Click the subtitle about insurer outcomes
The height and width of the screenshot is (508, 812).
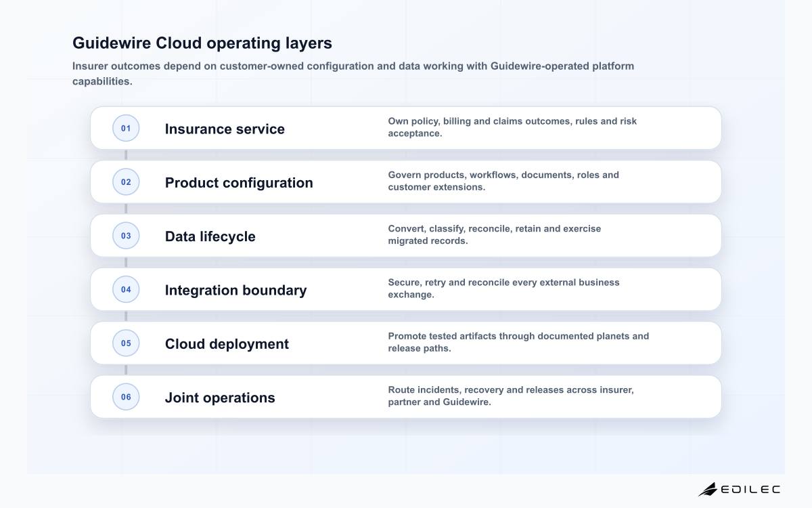click(x=353, y=74)
